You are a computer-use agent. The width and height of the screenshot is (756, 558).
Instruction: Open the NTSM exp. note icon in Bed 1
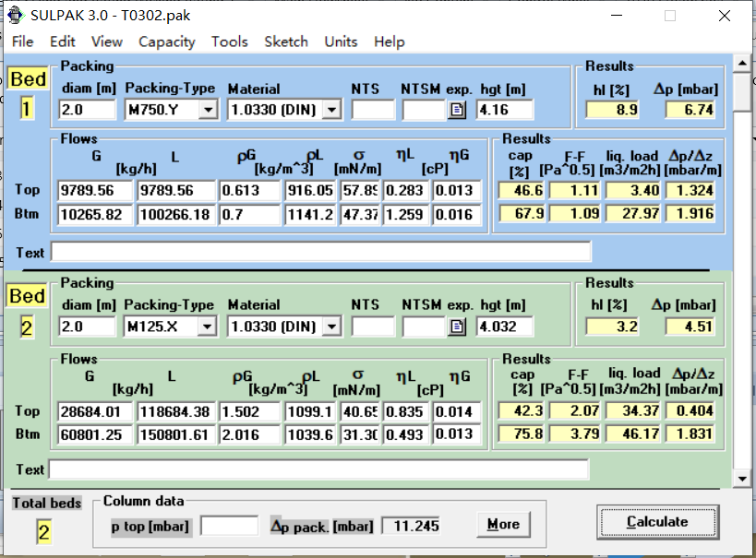click(457, 110)
